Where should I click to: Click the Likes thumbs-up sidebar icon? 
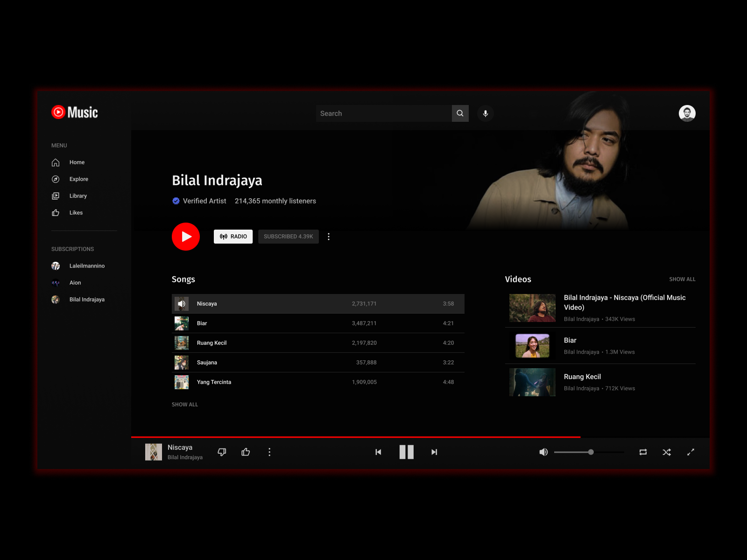[x=56, y=213]
